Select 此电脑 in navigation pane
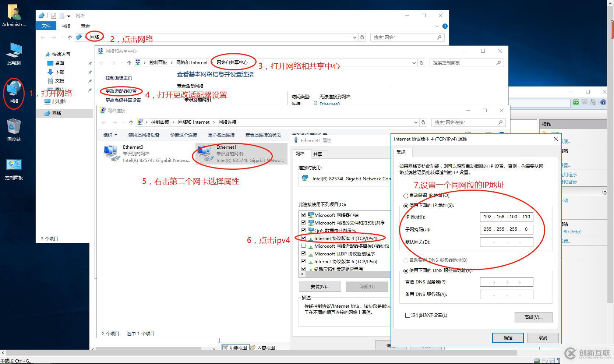614x364 pixels. 59,101
